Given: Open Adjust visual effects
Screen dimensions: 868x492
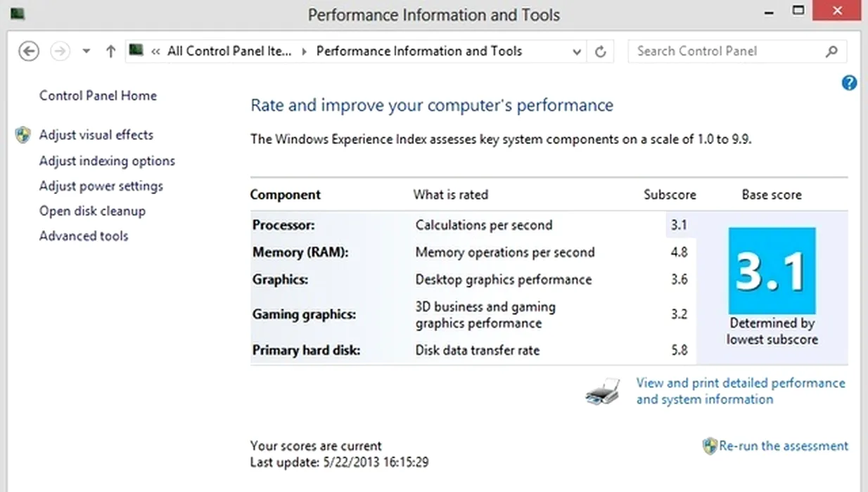Looking at the screenshot, I should click(x=96, y=135).
